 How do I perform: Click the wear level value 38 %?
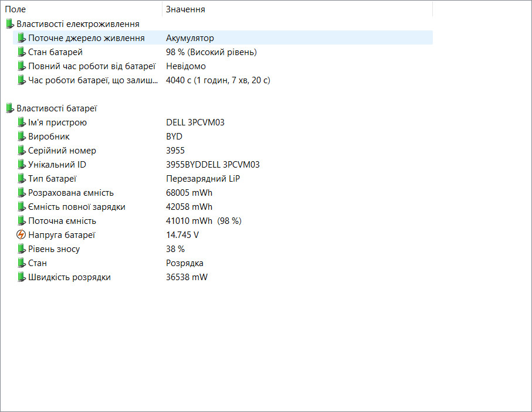[x=175, y=249]
